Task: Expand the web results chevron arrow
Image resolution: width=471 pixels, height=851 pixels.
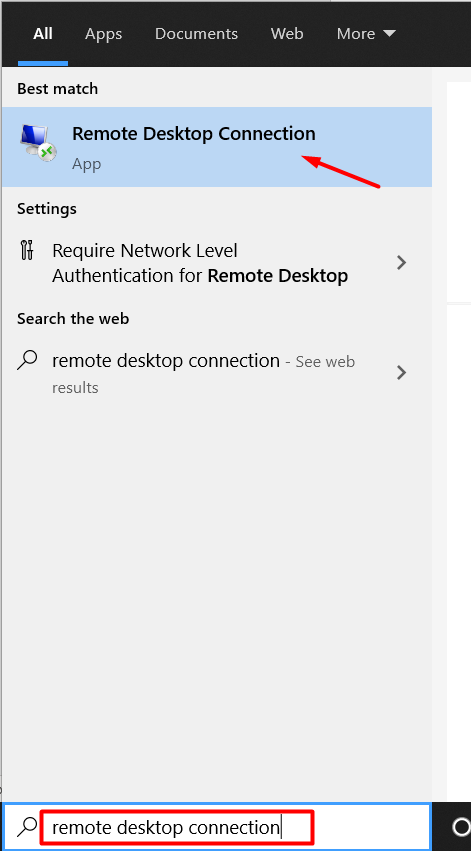Action: [x=402, y=372]
